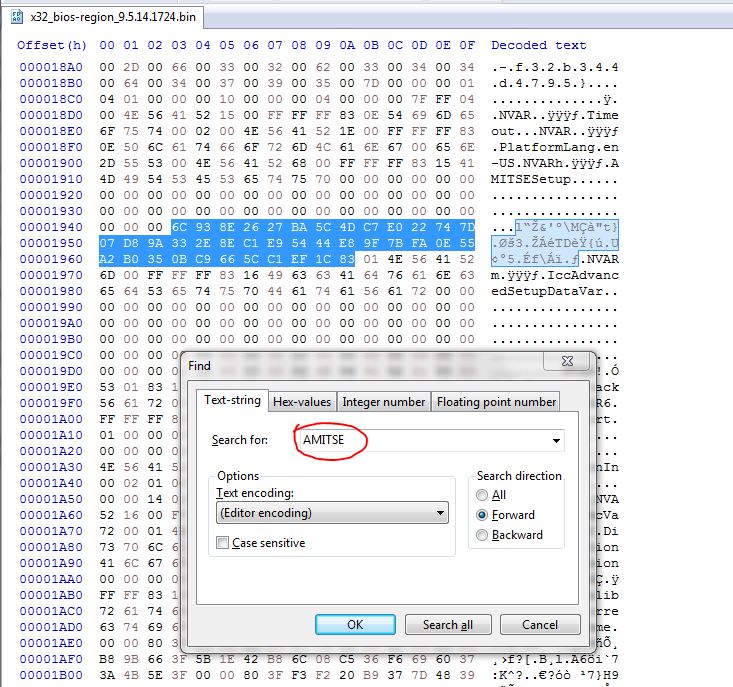Click decoded text 'm.ÿÿÿƒ.IccAdvanc'
This screenshot has width=733, height=687.
pyautogui.click(x=555, y=275)
